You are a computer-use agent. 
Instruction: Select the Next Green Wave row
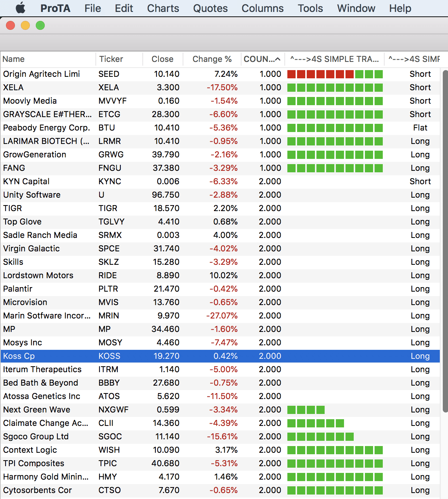point(220,409)
